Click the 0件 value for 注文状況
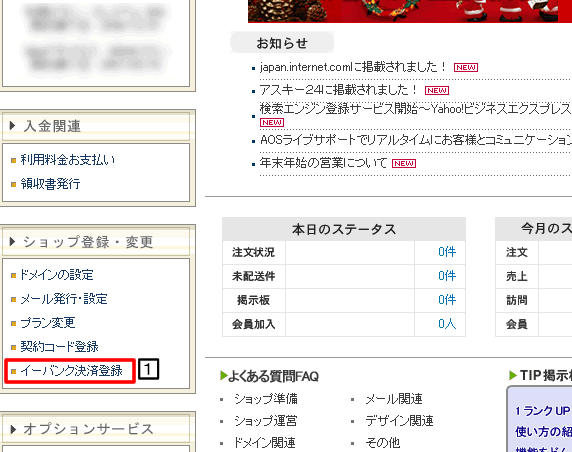This screenshot has width=572, height=452. pos(447,252)
